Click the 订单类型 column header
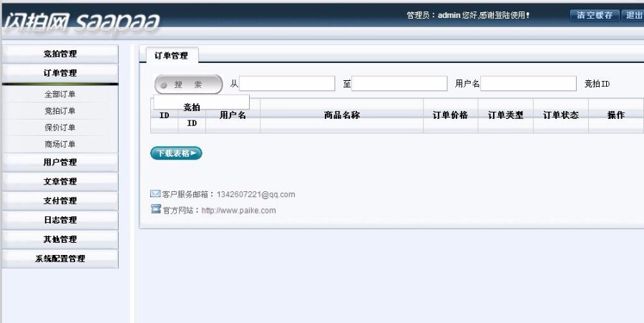 [506, 115]
